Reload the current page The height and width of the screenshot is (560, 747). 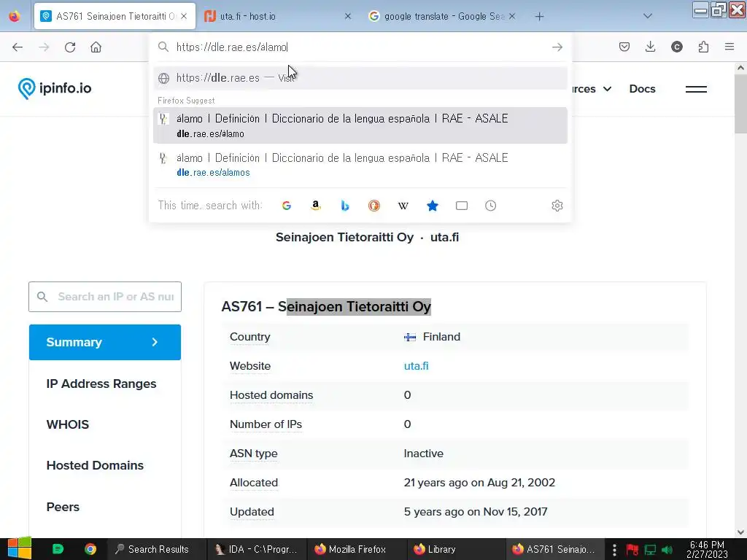[x=70, y=47]
